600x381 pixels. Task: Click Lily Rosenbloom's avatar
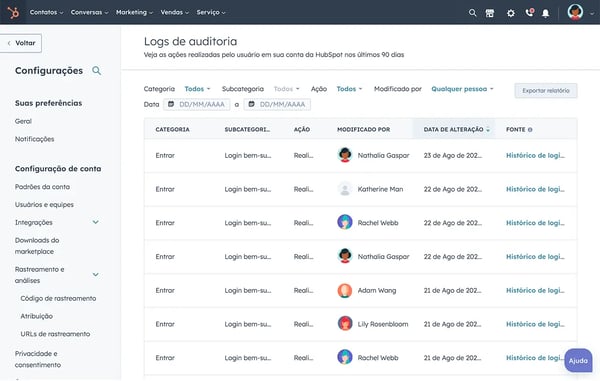pyautogui.click(x=345, y=324)
